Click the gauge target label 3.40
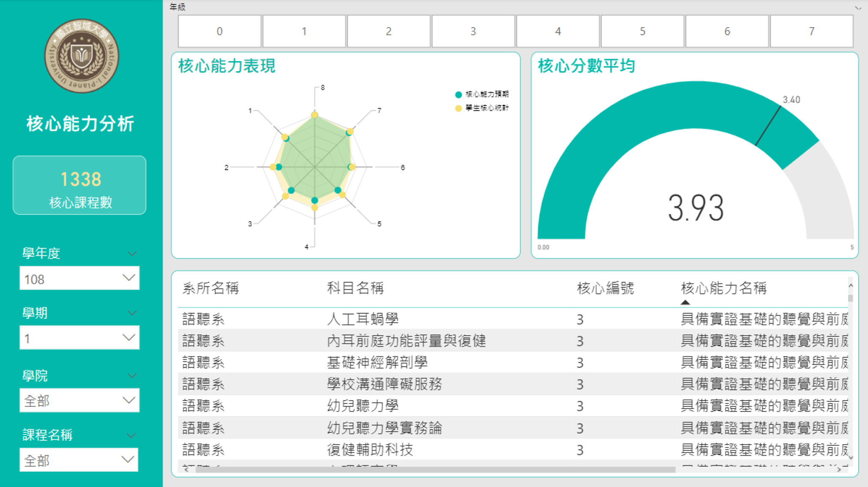868x487 pixels. pyautogui.click(x=791, y=100)
